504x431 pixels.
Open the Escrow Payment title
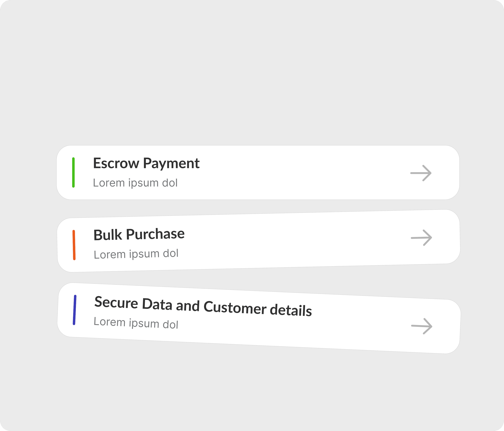click(146, 163)
